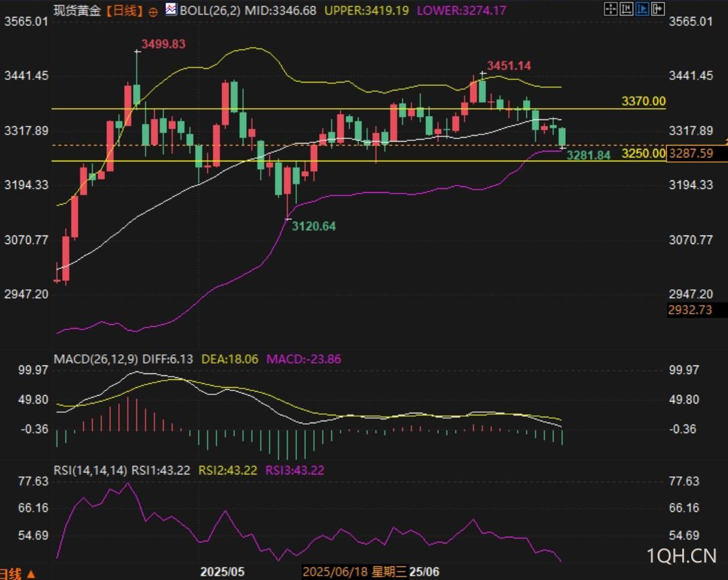The width and height of the screenshot is (728, 580).
Task: Click the MID:3346.68 value
Action: pos(280,10)
